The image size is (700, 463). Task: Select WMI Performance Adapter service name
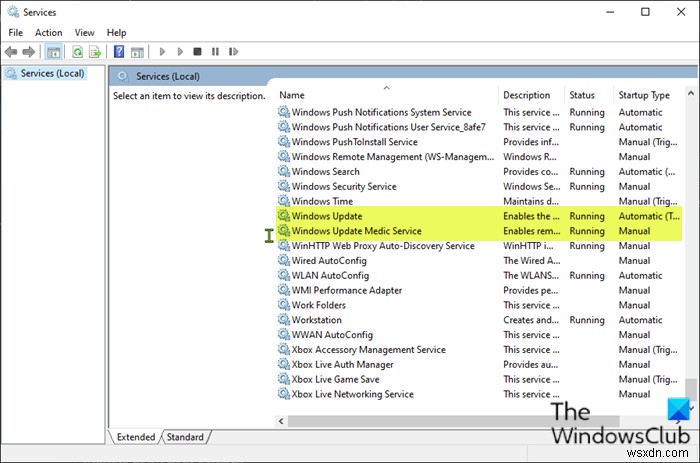[347, 290]
